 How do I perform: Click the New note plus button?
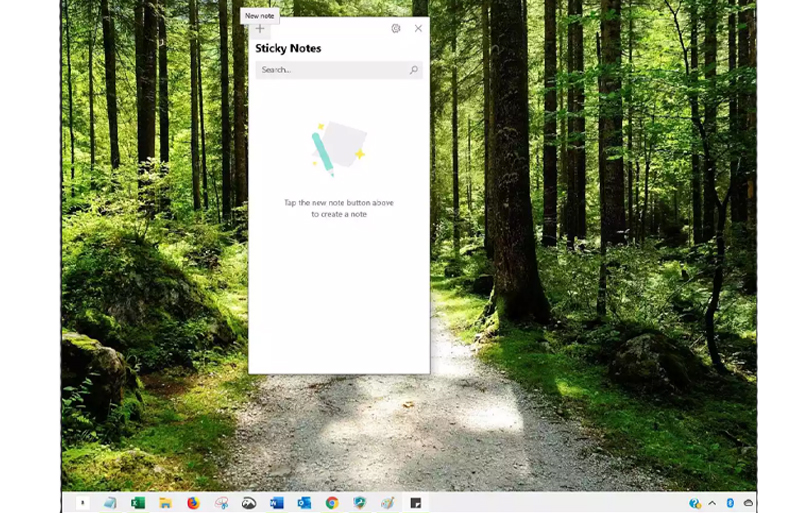click(x=260, y=29)
